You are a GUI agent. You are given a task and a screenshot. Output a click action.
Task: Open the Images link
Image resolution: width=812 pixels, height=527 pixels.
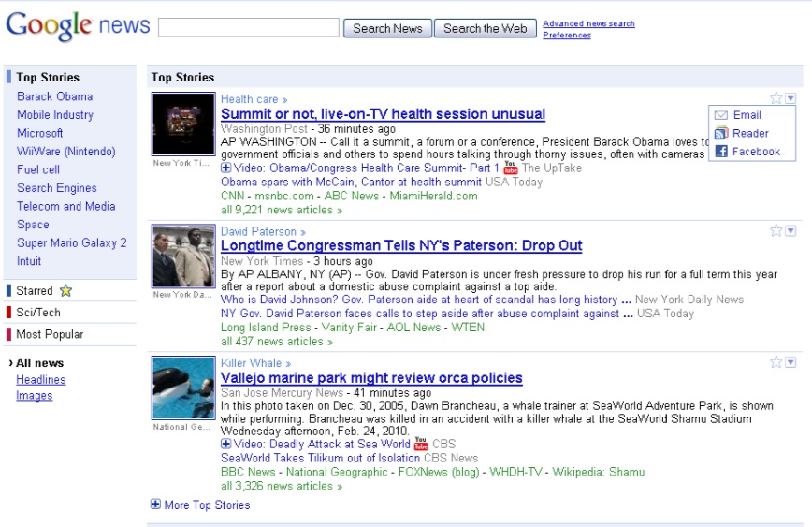tap(35, 395)
